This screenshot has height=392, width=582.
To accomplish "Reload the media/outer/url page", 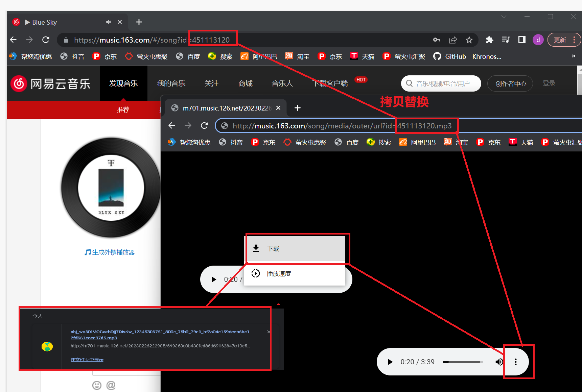I will (204, 126).
